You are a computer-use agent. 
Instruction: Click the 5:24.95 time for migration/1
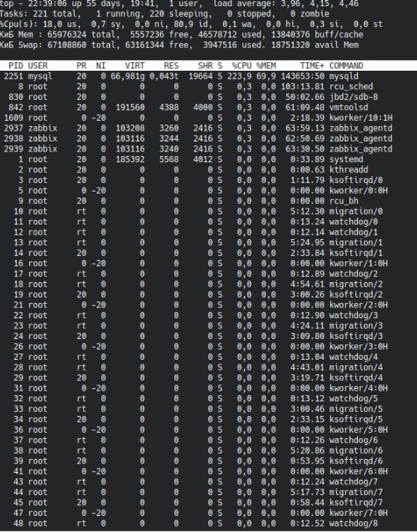307,243
